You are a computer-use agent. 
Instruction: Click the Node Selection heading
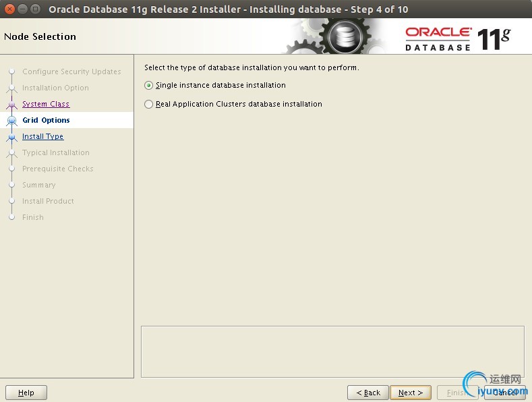click(40, 36)
